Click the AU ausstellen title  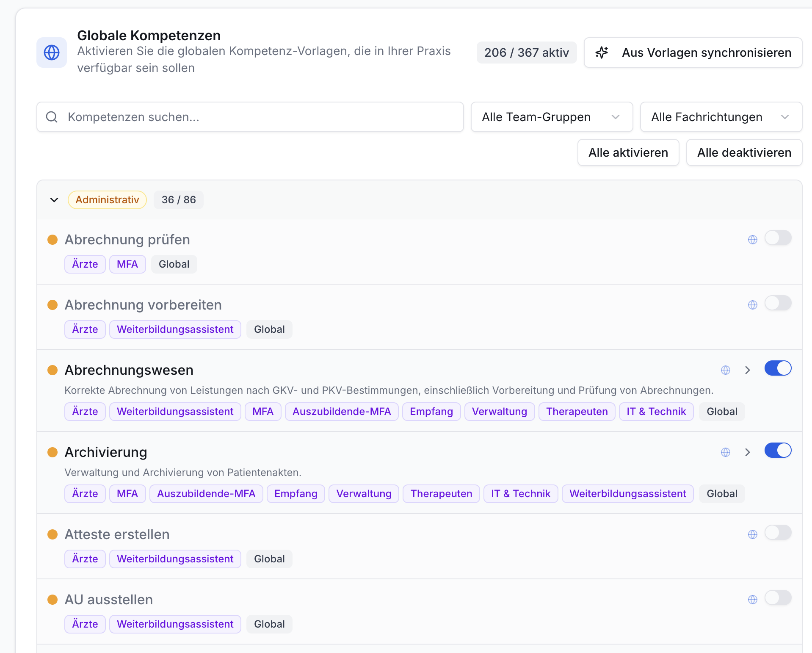pyautogui.click(x=109, y=600)
